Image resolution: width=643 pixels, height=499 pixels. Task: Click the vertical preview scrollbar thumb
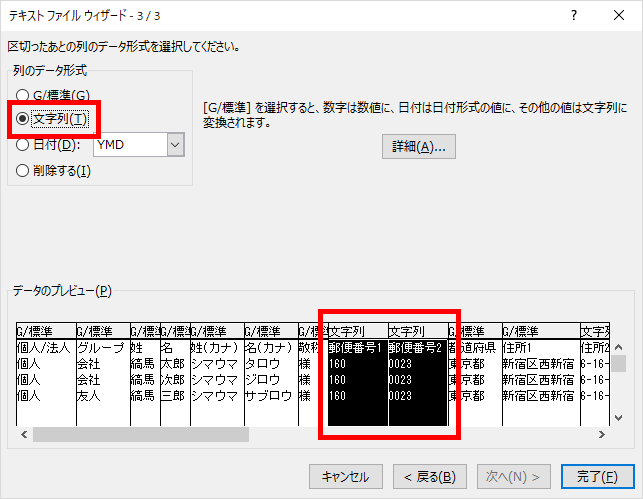(619, 363)
